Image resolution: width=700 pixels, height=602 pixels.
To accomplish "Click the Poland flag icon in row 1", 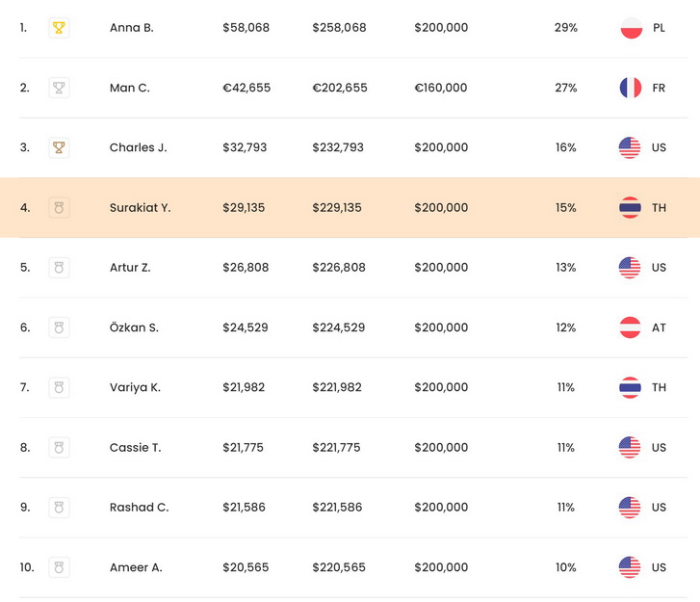I will [631, 28].
